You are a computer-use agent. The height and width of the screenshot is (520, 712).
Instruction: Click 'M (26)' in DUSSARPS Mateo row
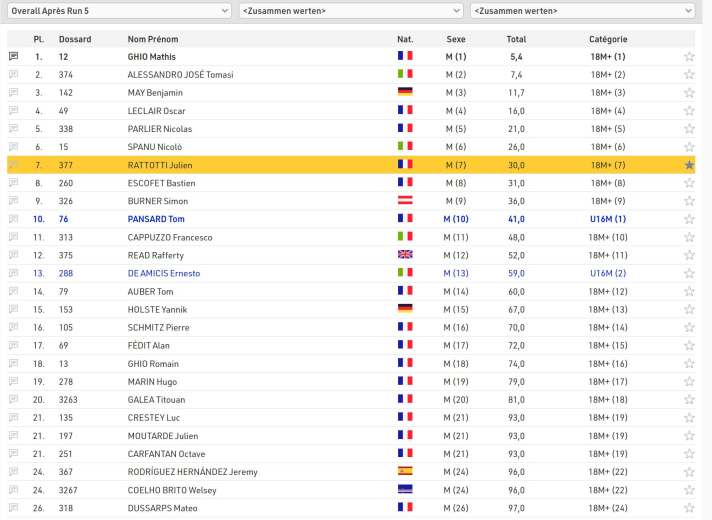[x=456, y=508]
